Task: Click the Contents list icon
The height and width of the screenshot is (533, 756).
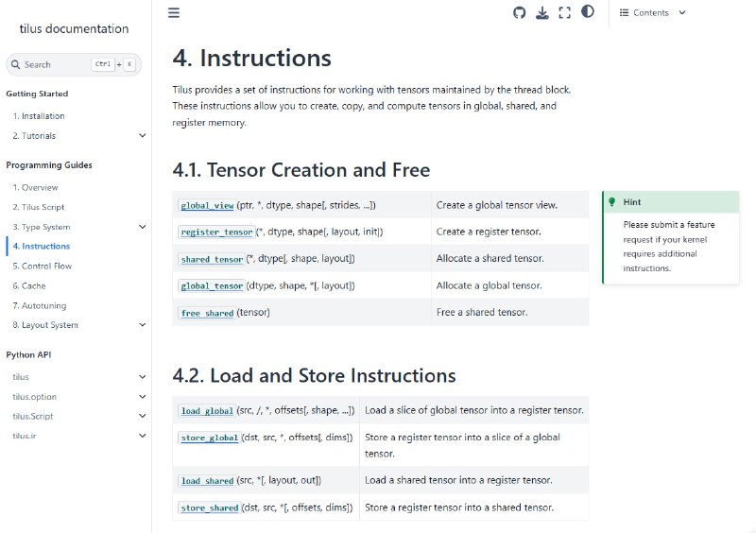Action: pos(624,12)
